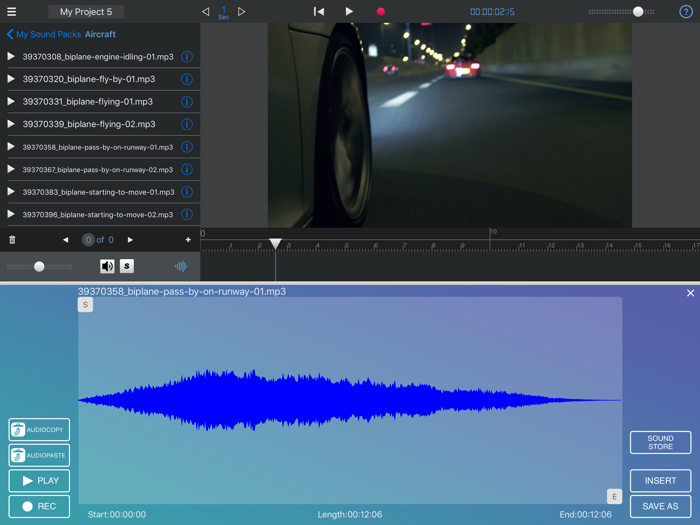Image resolution: width=700 pixels, height=525 pixels.
Task: Click the E end marker on waveform
Action: click(614, 496)
